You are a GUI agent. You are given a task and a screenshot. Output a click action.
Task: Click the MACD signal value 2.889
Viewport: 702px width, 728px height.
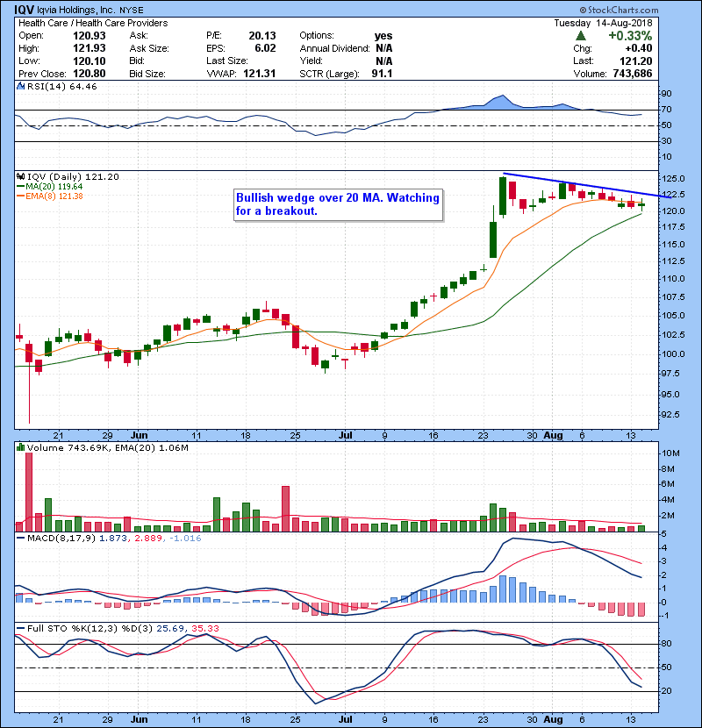coord(148,539)
